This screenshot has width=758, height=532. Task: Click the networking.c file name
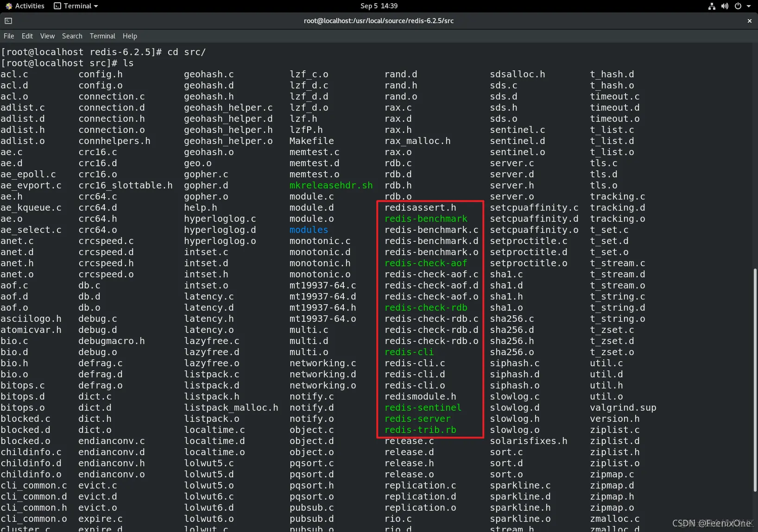322,363
